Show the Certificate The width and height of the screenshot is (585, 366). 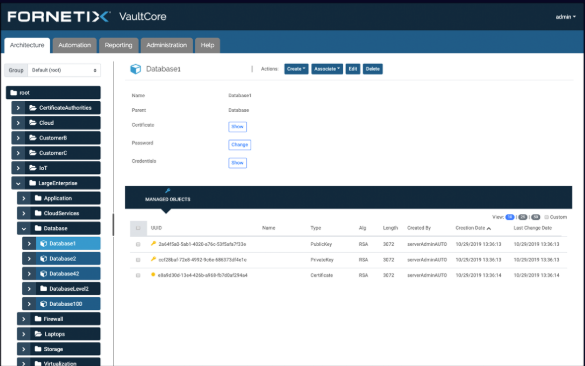point(237,126)
